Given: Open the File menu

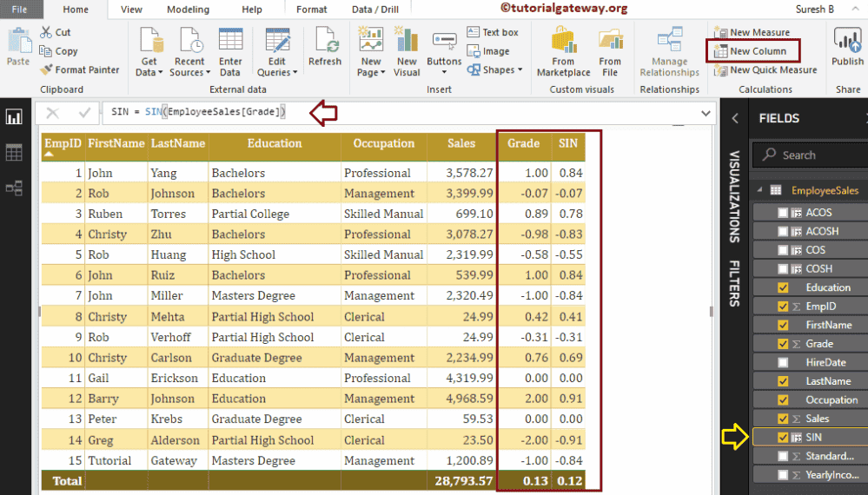Looking at the screenshot, I should [19, 10].
